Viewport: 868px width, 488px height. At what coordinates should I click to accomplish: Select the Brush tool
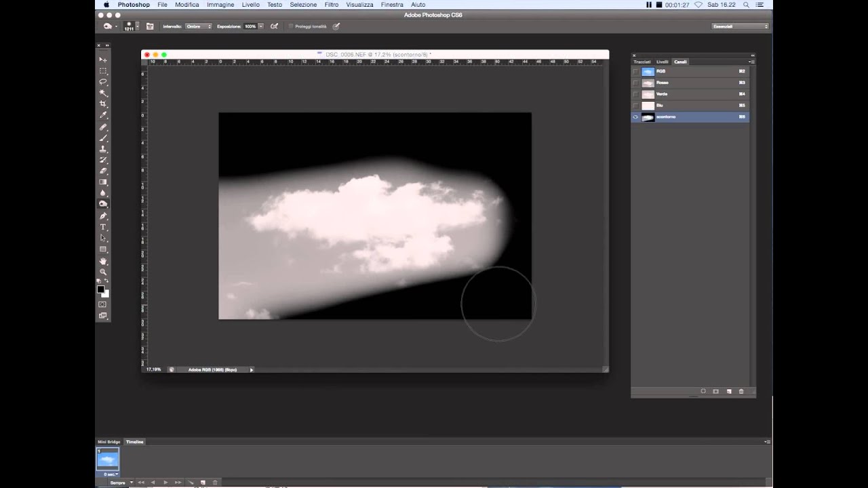tap(103, 138)
